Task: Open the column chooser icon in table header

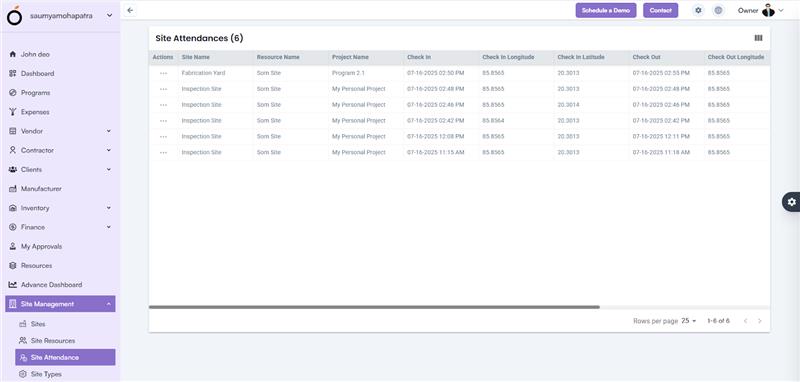Action: tap(758, 38)
